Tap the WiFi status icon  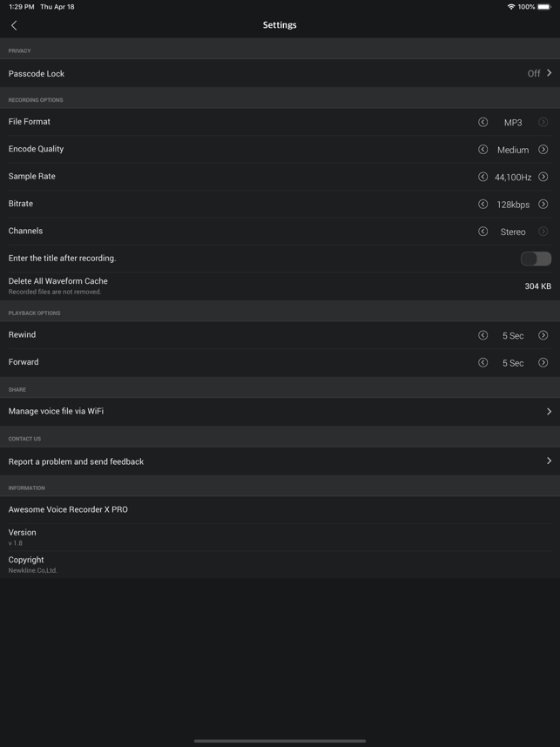click(510, 7)
